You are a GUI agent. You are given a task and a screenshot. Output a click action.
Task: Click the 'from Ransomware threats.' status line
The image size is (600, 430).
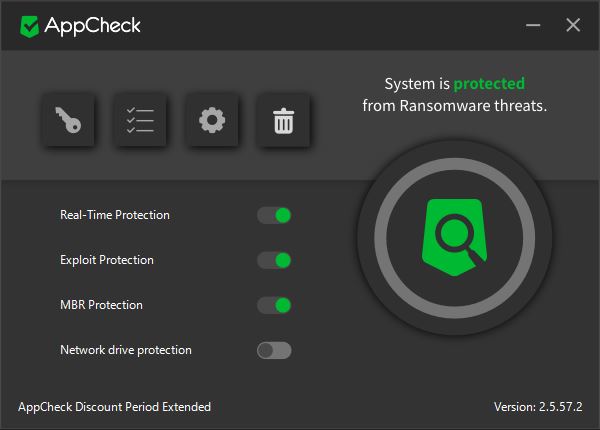[455, 106]
